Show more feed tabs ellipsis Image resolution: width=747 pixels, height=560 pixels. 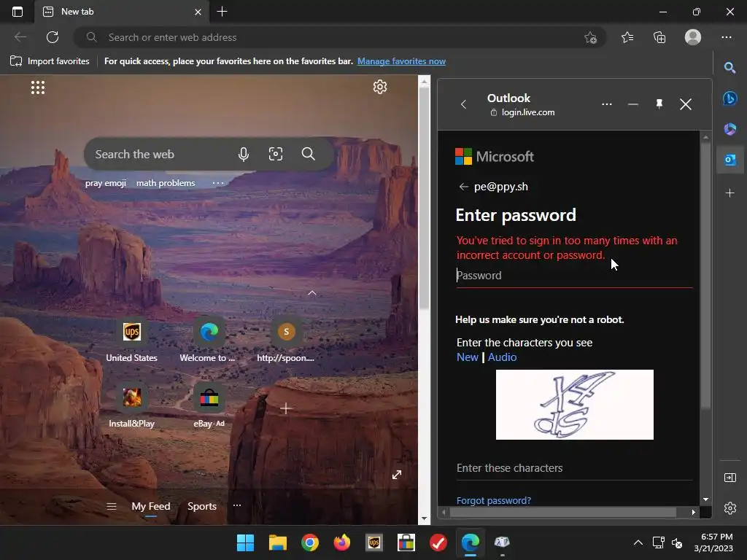[x=237, y=505]
